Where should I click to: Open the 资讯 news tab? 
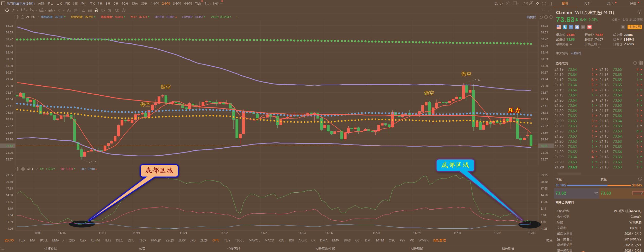point(610,3)
